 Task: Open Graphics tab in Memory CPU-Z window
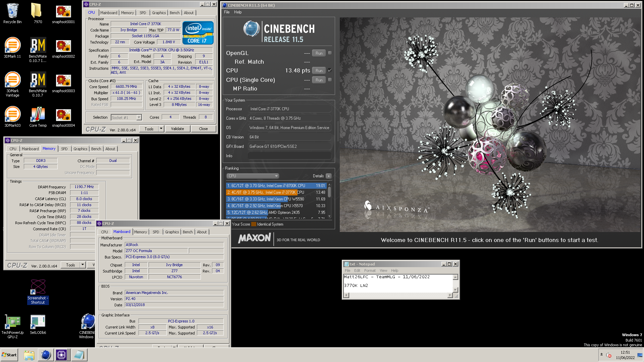(80, 149)
